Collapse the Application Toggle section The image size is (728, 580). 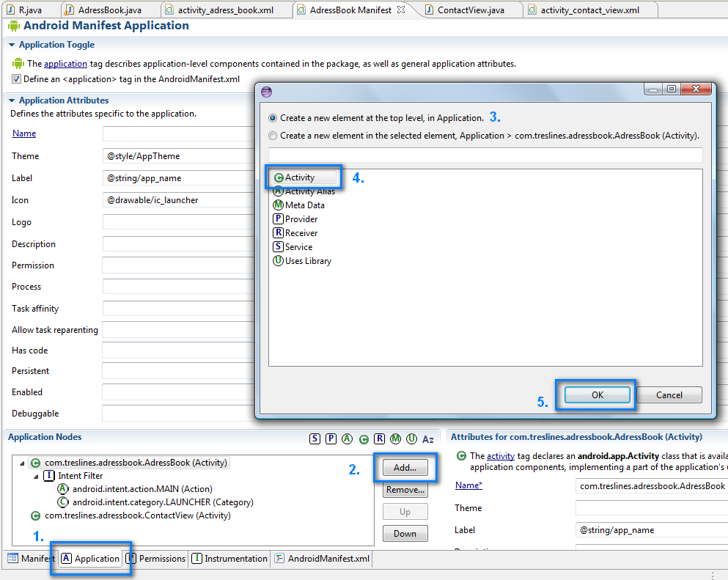(x=12, y=45)
